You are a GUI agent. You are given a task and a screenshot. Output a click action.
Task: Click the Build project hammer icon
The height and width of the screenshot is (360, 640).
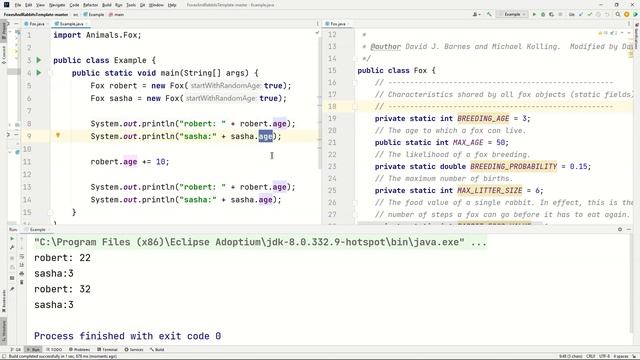(x=489, y=14)
